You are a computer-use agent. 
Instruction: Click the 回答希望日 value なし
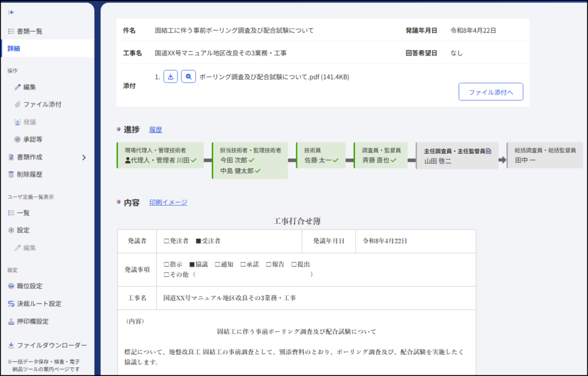click(457, 53)
